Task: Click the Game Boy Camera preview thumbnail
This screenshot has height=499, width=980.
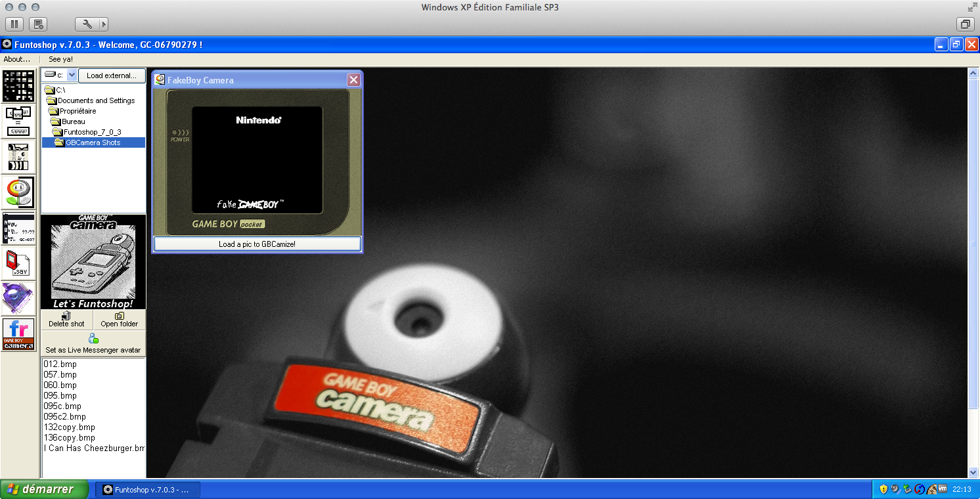Action: tap(93, 262)
